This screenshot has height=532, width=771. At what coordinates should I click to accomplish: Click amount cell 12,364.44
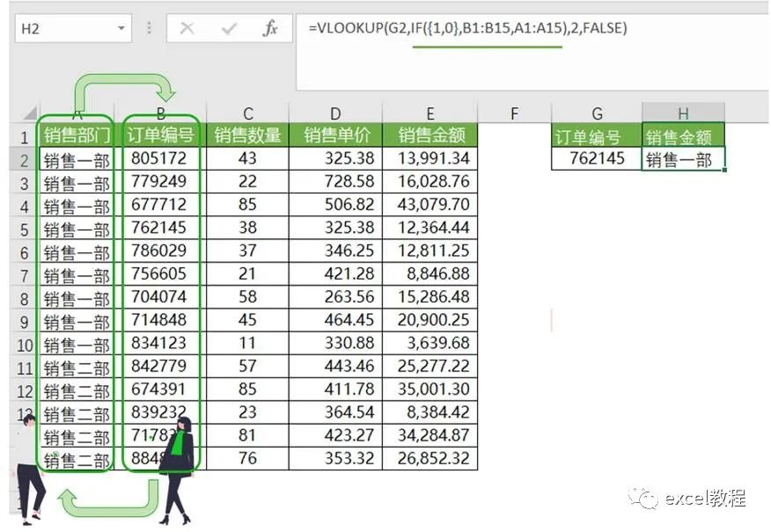430,228
